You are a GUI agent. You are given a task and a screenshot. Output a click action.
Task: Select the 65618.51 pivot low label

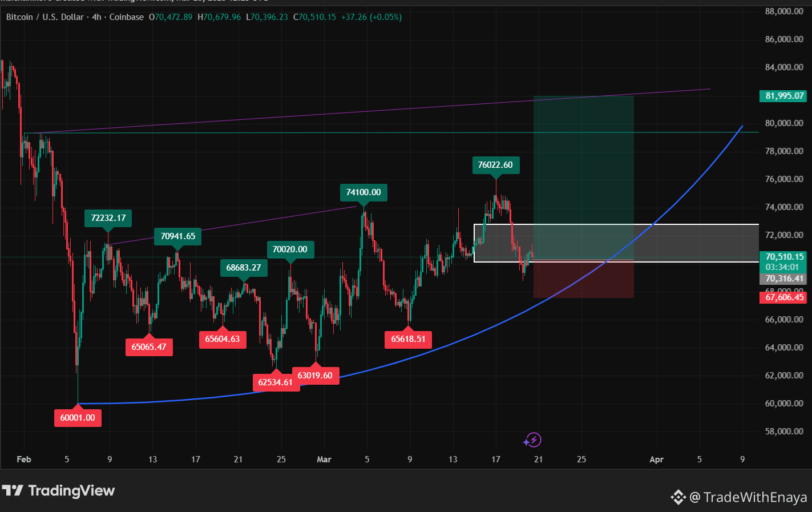pyautogui.click(x=408, y=339)
